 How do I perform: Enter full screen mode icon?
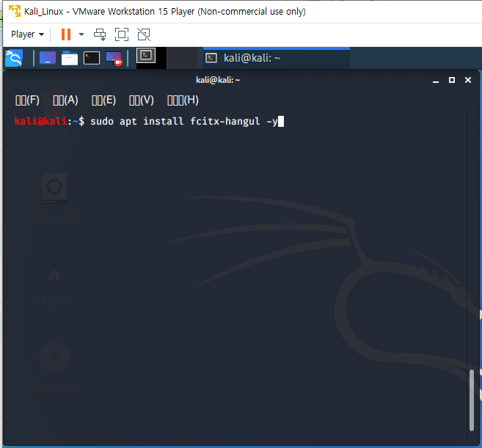coord(122,34)
